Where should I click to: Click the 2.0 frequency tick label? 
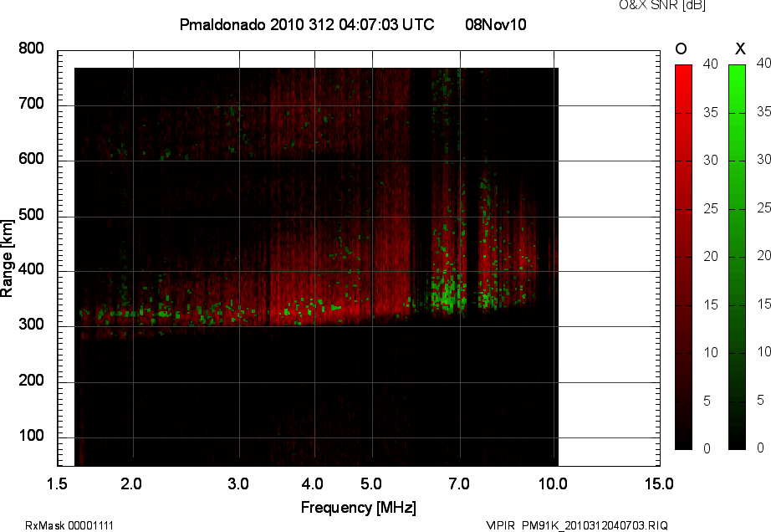tap(131, 483)
